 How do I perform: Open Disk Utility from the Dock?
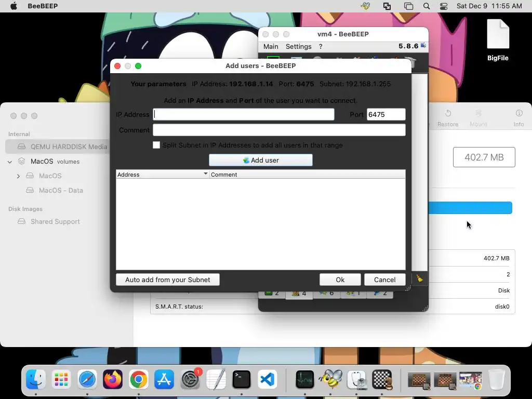tap(356, 379)
